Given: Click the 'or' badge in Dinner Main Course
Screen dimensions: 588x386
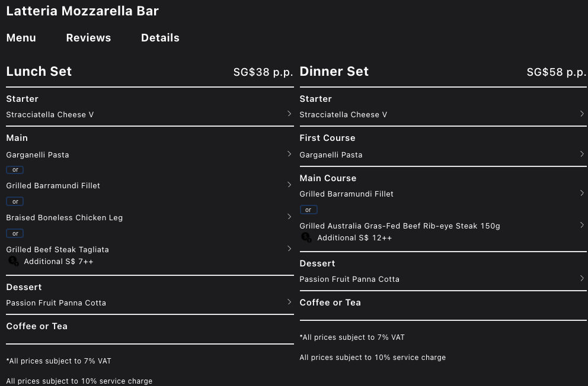Looking at the screenshot, I should (x=308, y=210).
